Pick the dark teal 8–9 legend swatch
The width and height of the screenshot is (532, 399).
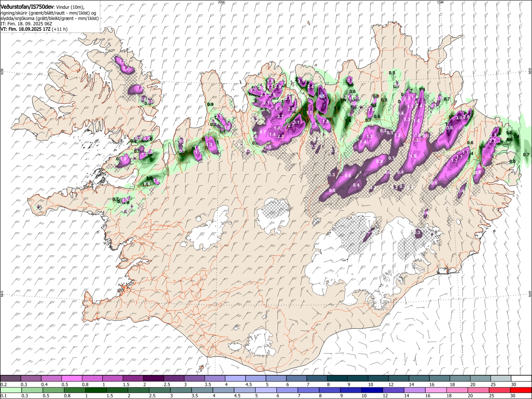[337, 379]
